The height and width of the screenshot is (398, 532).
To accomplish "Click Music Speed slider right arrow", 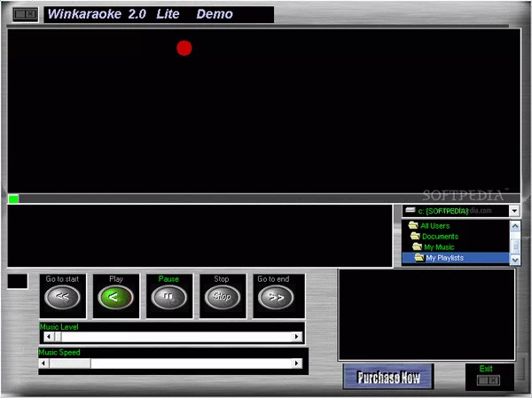I will click(297, 363).
